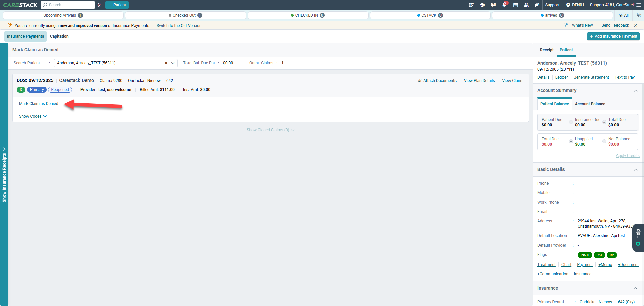Open the Patient tab
The image size is (644, 306).
click(566, 50)
